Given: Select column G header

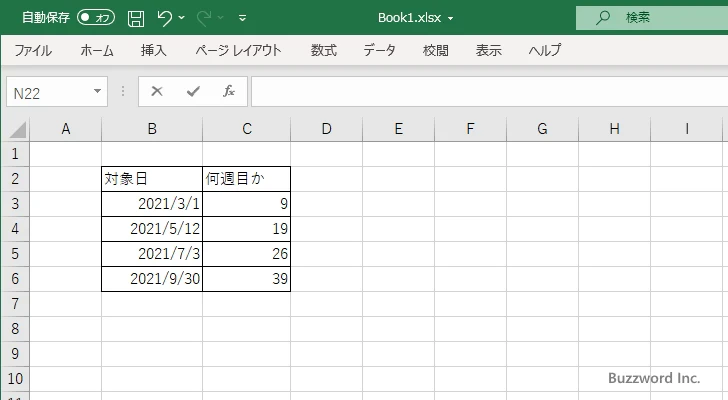Looking at the screenshot, I should tap(542, 129).
